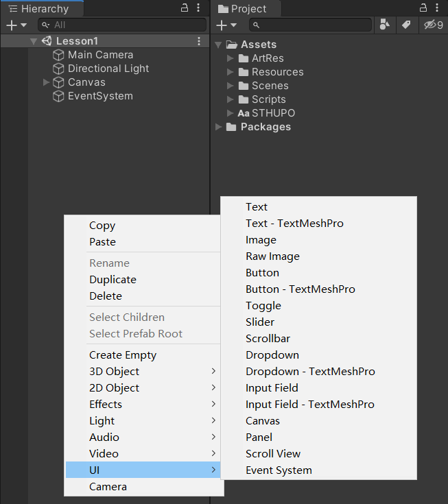This screenshot has height=504, width=448.
Task: Click the highlighted UI menu entry
Action: 144,470
